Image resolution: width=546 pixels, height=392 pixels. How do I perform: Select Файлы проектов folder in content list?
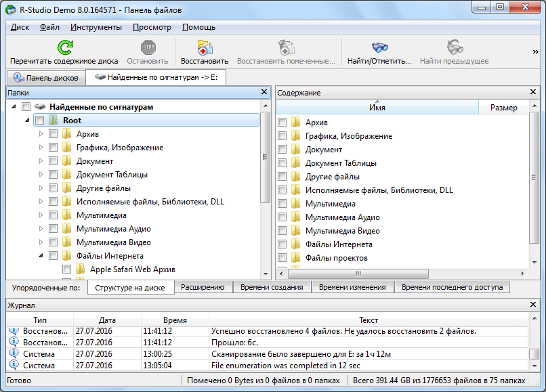336,258
